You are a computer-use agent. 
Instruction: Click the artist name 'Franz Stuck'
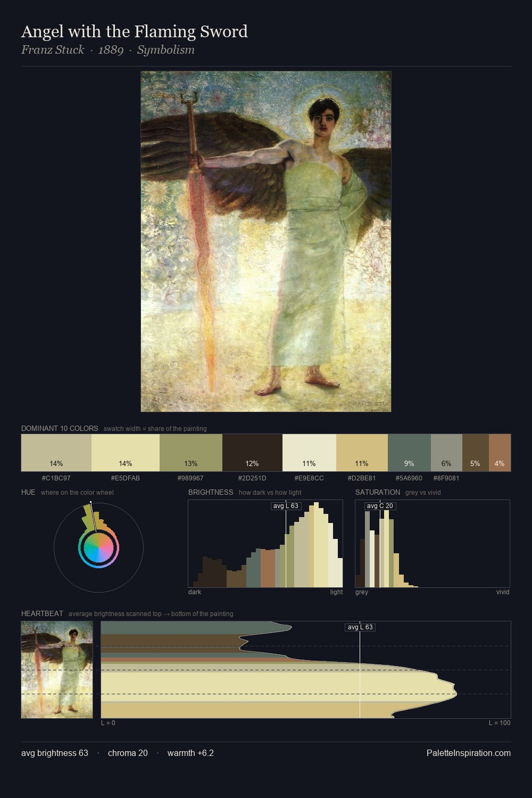click(x=53, y=50)
